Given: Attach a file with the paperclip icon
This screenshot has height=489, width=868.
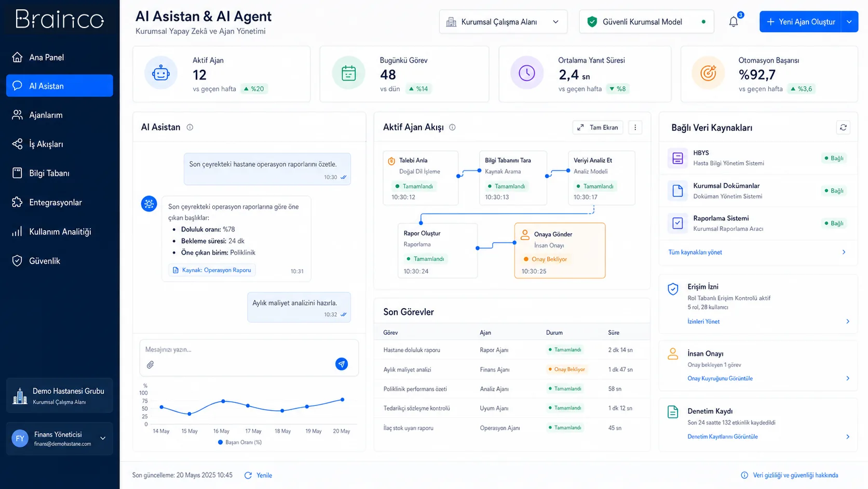Looking at the screenshot, I should pos(150,365).
